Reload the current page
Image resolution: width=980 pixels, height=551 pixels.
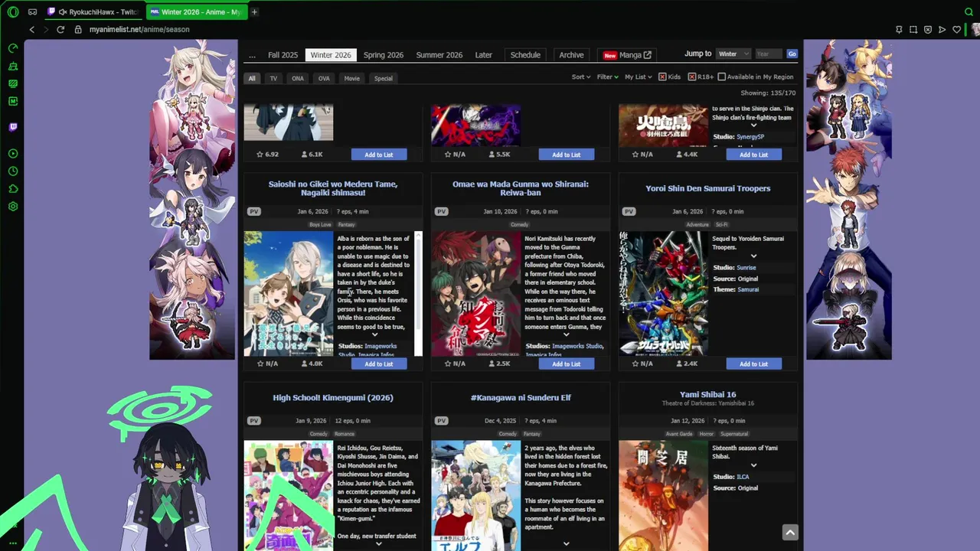60,29
